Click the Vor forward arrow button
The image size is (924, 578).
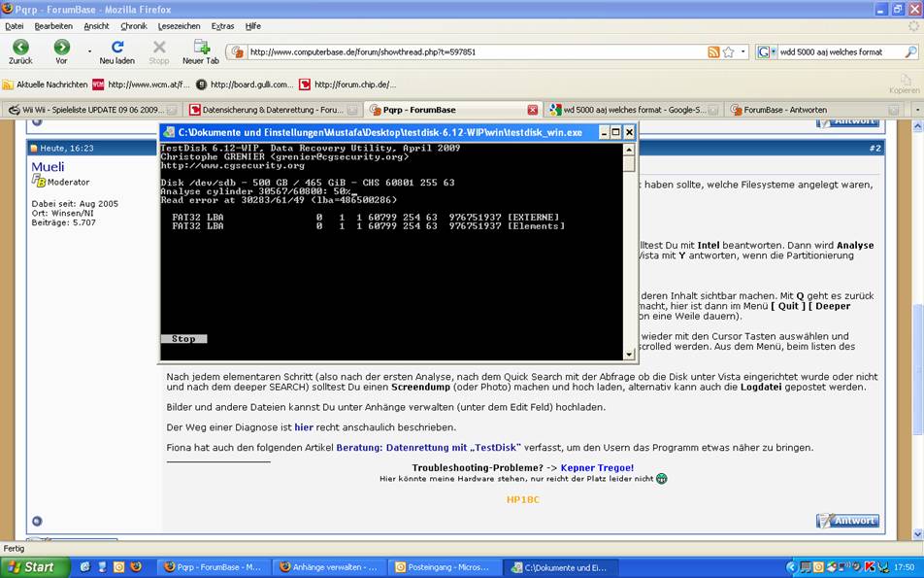[x=61, y=48]
